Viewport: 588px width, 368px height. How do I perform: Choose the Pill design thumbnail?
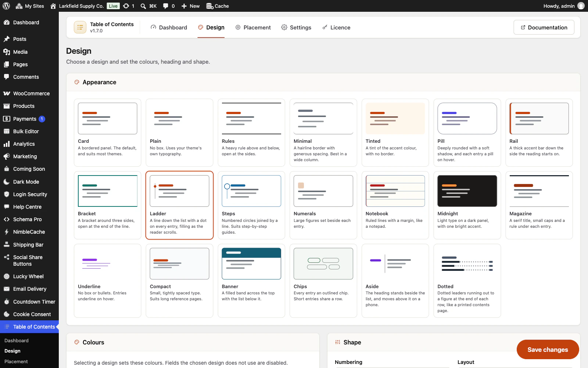[x=467, y=118]
